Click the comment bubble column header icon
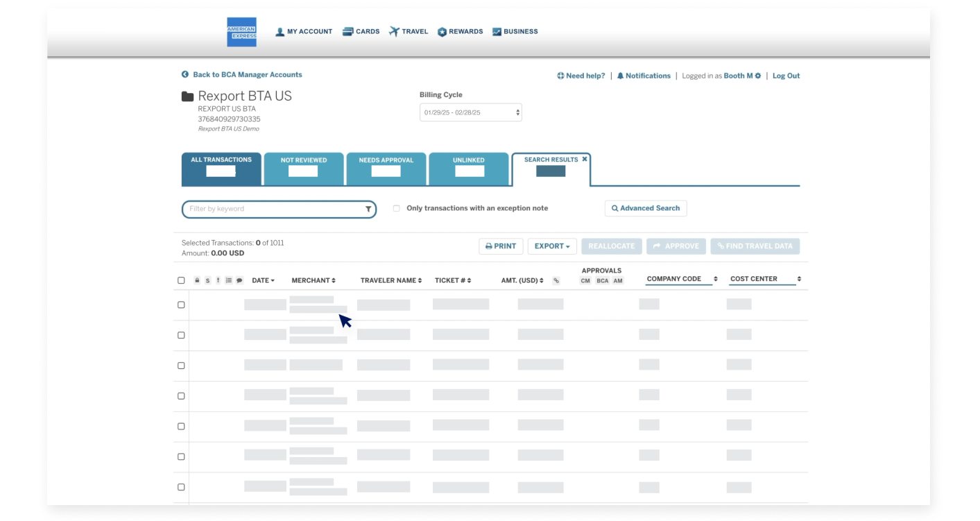 (239, 280)
